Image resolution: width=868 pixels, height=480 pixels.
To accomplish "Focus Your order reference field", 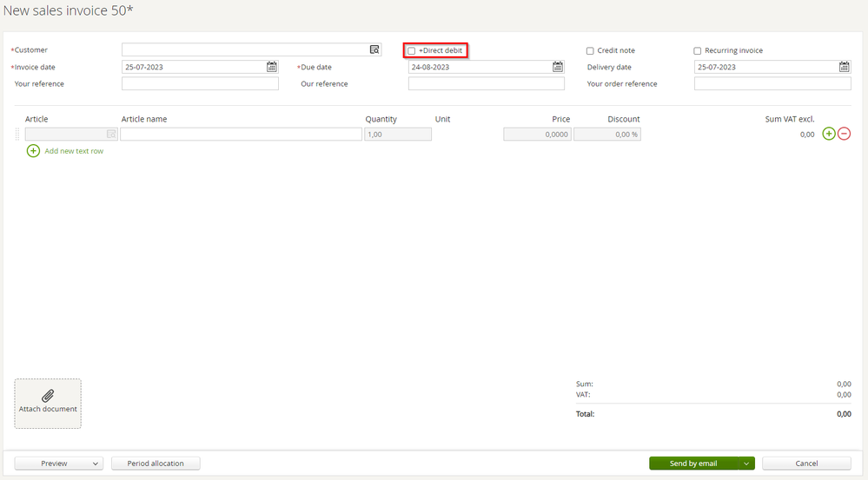I will point(772,83).
